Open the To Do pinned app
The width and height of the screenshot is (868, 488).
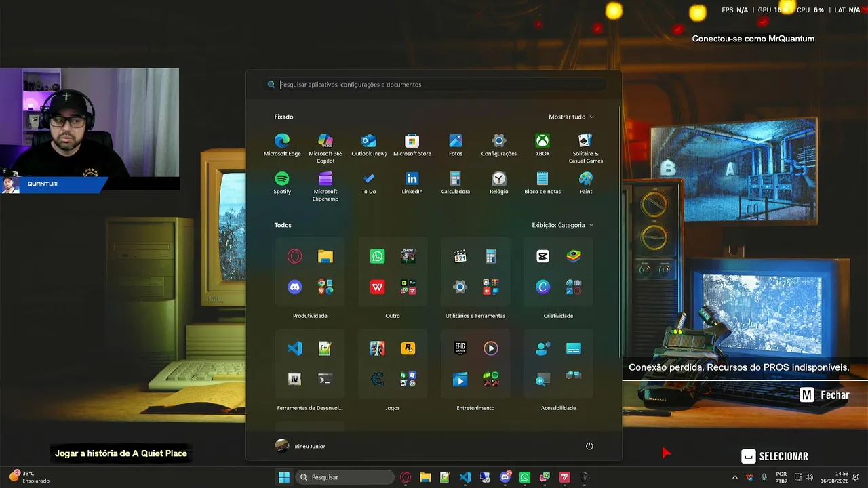[x=369, y=182]
